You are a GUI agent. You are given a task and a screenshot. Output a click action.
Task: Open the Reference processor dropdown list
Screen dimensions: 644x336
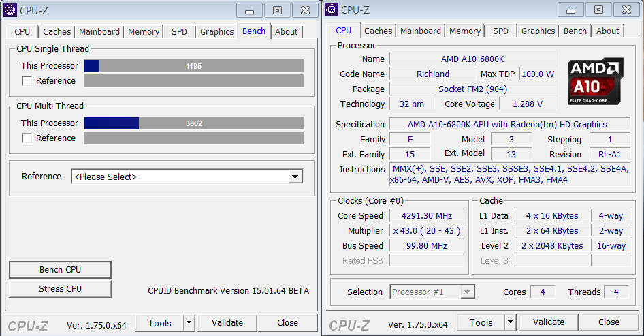point(295,177)
